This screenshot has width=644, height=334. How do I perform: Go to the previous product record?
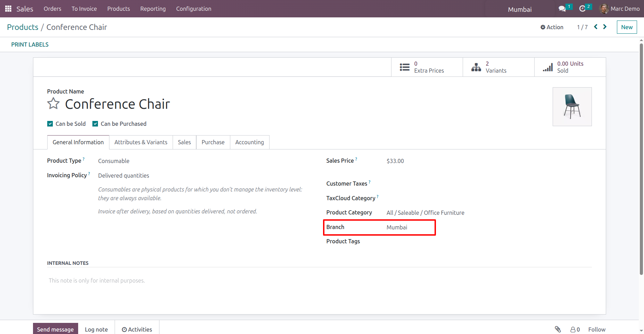[x=596, y=27]
